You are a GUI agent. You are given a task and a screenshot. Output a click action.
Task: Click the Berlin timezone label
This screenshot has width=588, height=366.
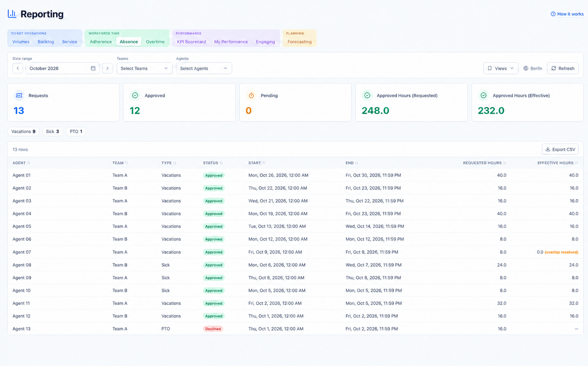[x=536, y=68]
